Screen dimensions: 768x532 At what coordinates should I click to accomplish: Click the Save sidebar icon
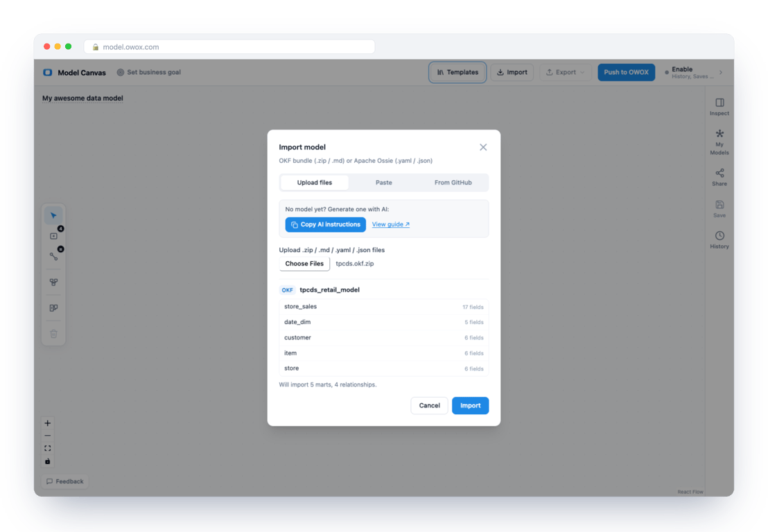point(719,209)
